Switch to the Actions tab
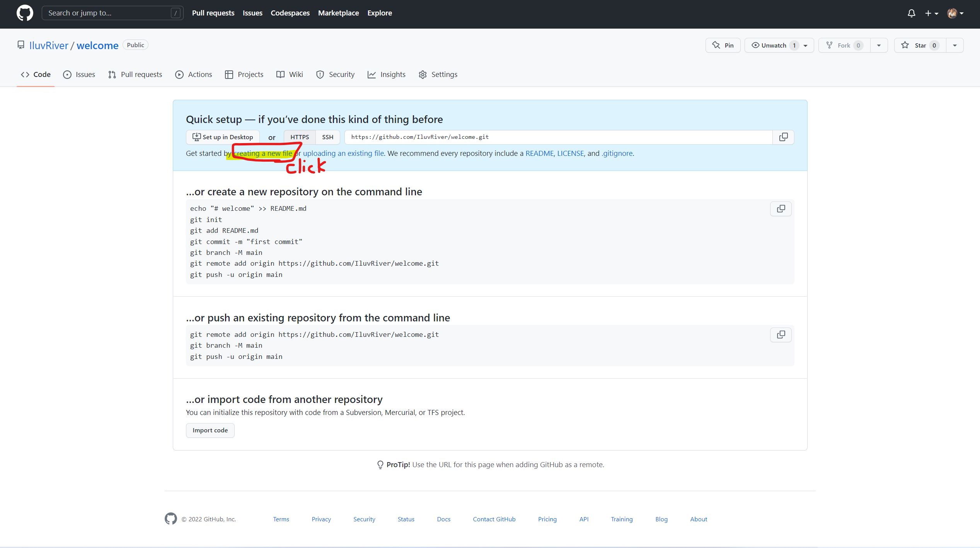980x548 pixels. [193, 75]
